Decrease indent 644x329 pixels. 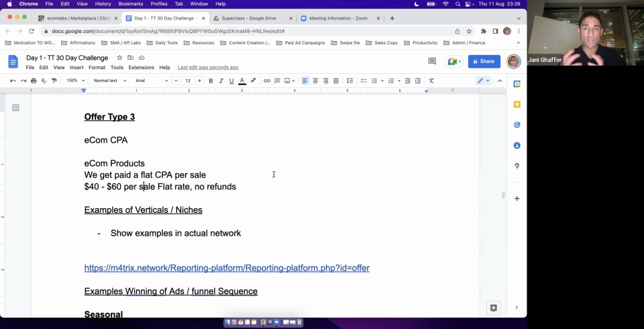pos(407,81)
